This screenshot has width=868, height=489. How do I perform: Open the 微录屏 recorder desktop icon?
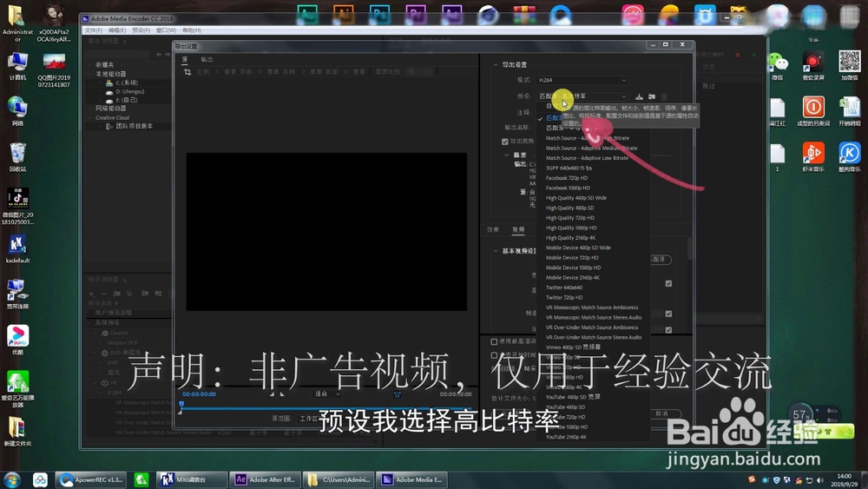[813, 67]
